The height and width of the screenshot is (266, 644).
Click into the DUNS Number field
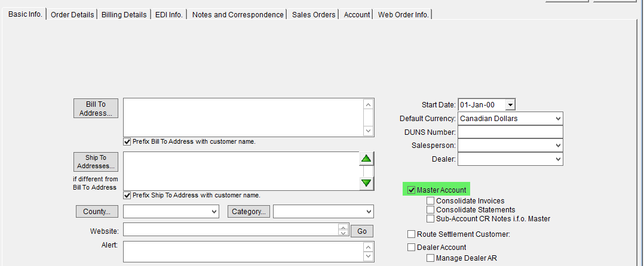(510, 132)
